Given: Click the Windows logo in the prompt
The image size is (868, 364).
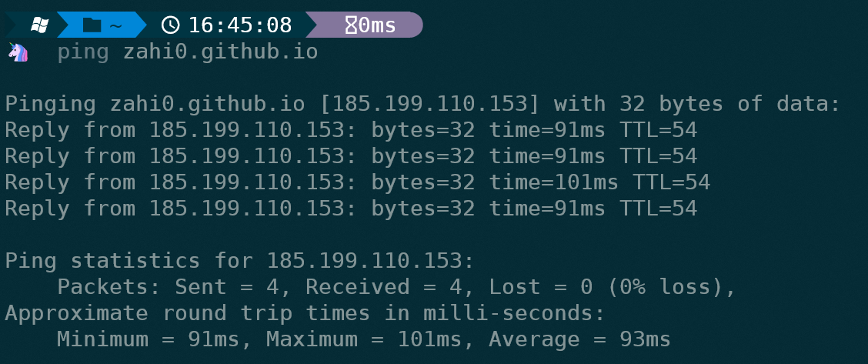Looking at the screenshot, I should [x=39, y=25].
